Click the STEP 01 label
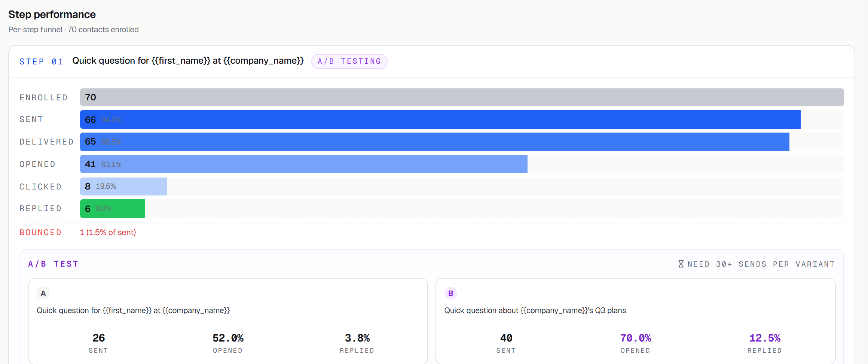The image size is (868, 364). pos(41,61)
